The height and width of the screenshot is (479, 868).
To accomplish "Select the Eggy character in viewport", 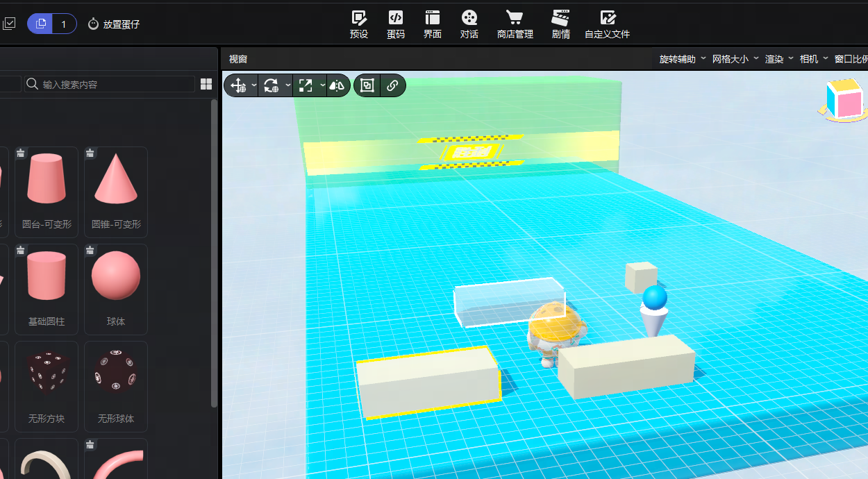I will tap(556, 333).
